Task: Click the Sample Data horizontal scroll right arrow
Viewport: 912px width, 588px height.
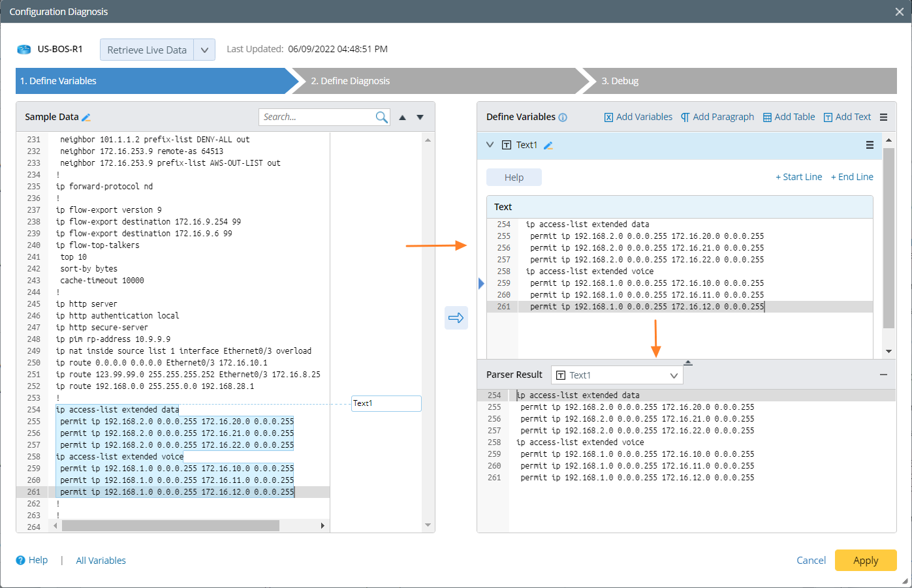Action: pos(322,526)
